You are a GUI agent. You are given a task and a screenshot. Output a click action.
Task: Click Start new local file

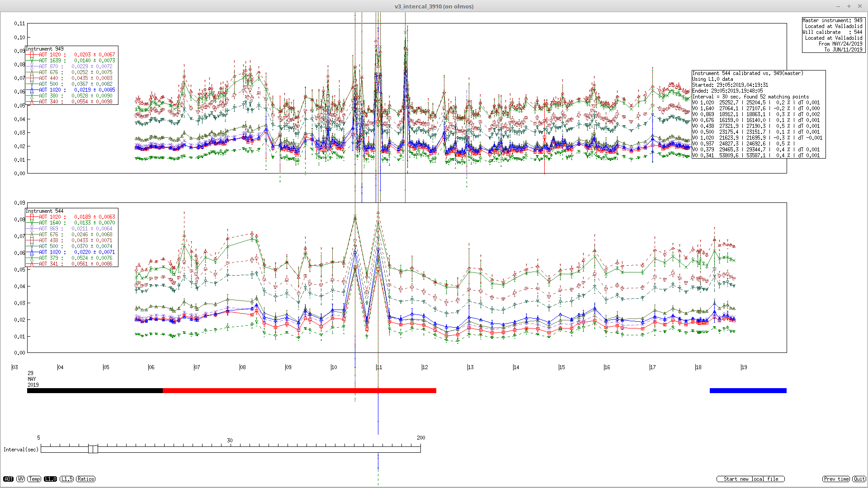(750, 479)
